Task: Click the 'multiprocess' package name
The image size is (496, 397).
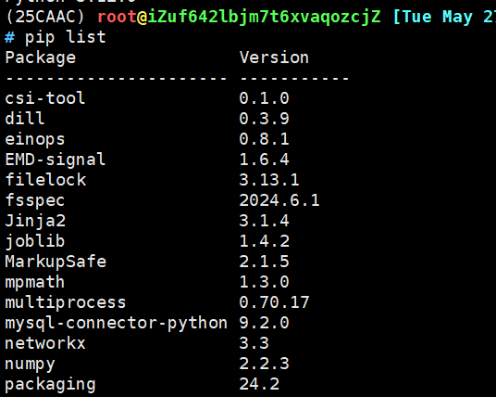Action: (65, 303)
